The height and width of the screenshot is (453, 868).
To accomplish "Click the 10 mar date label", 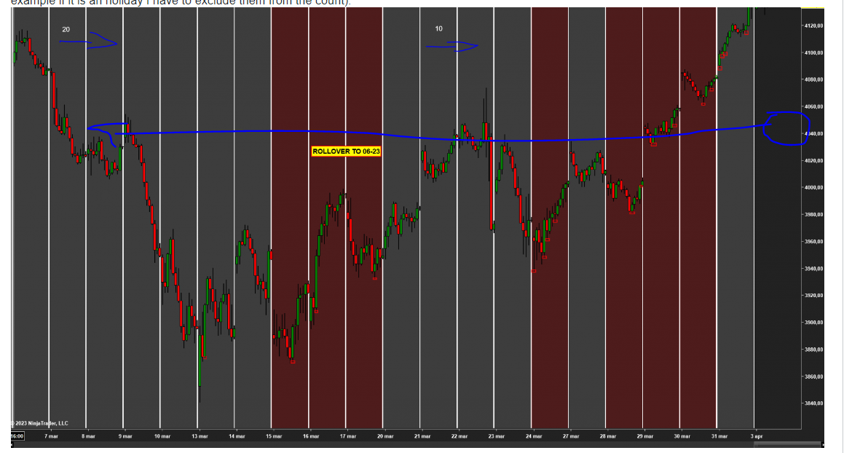I will (162, 436).
